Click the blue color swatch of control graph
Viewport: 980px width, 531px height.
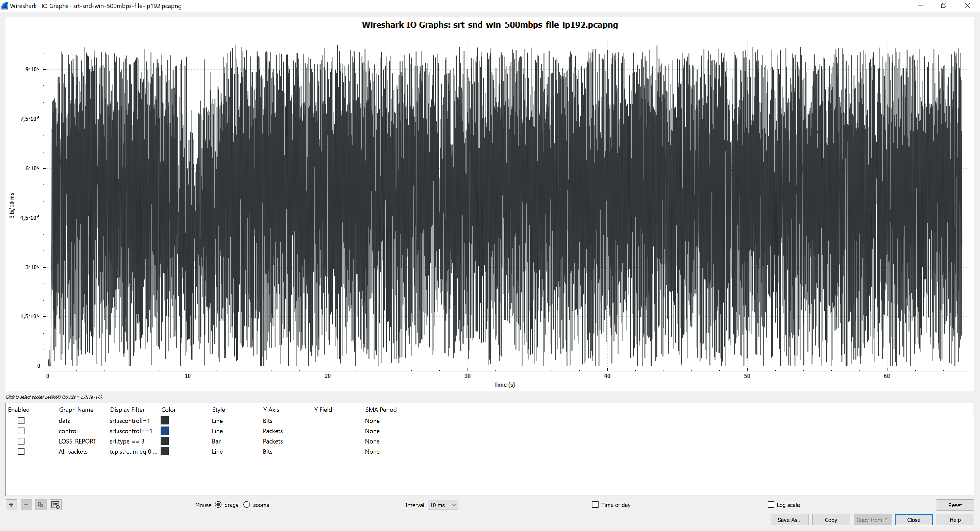point(165,431)
